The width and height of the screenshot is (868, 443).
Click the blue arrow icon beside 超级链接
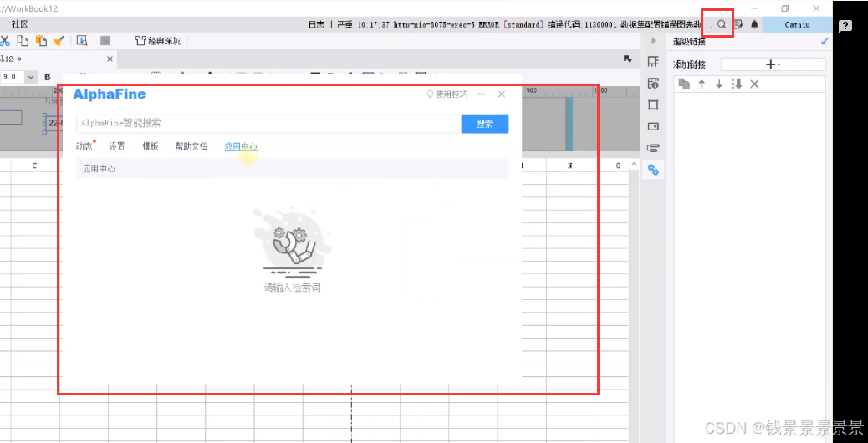[x=825, y=41]
